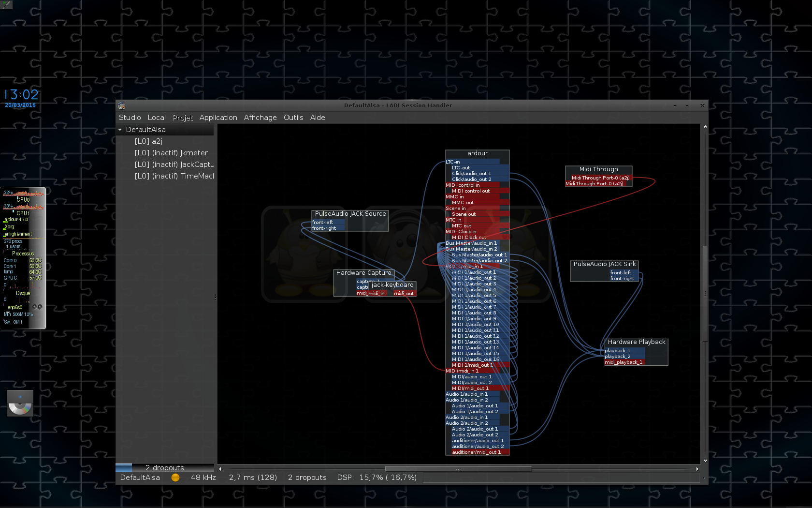Click the yellow studio status indicator
This screenshot has height=508, width=812.
coord(175,478)
